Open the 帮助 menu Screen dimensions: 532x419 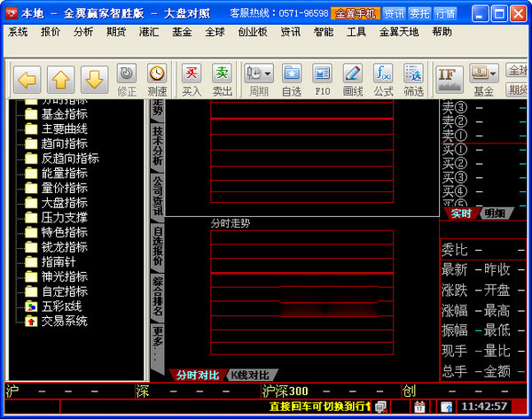[x=442, y=32]
